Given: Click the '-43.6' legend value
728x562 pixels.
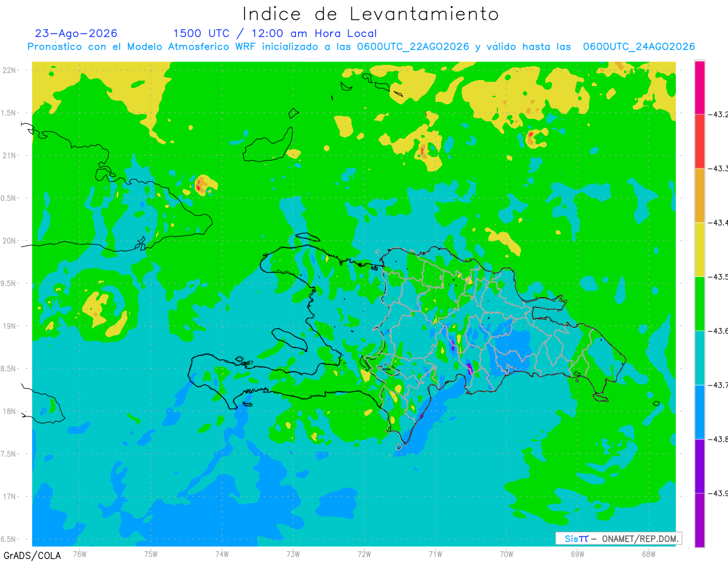Looking at the screenshot, I should click(x=717, y=330).
